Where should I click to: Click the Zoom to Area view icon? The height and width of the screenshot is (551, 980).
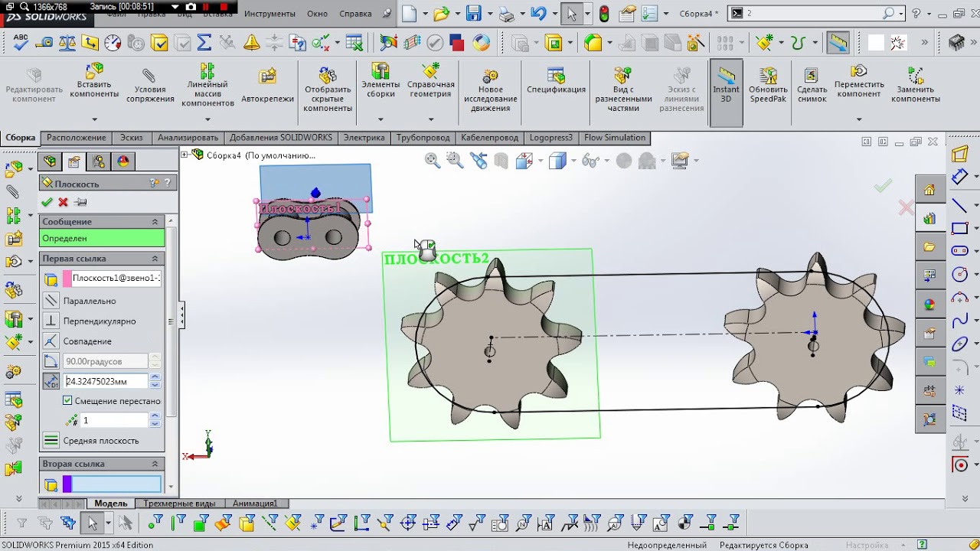(x=456, y=160)
